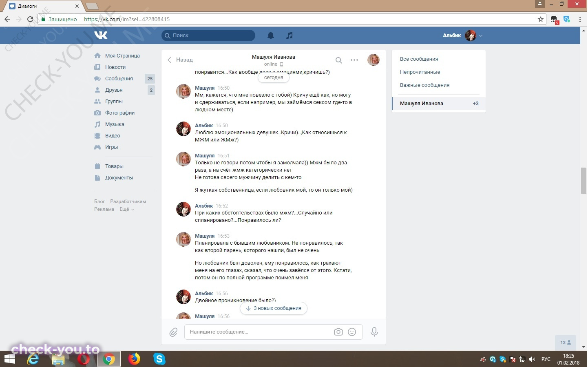
Task: Go back with Назад button
Action: tap(180, 60)
